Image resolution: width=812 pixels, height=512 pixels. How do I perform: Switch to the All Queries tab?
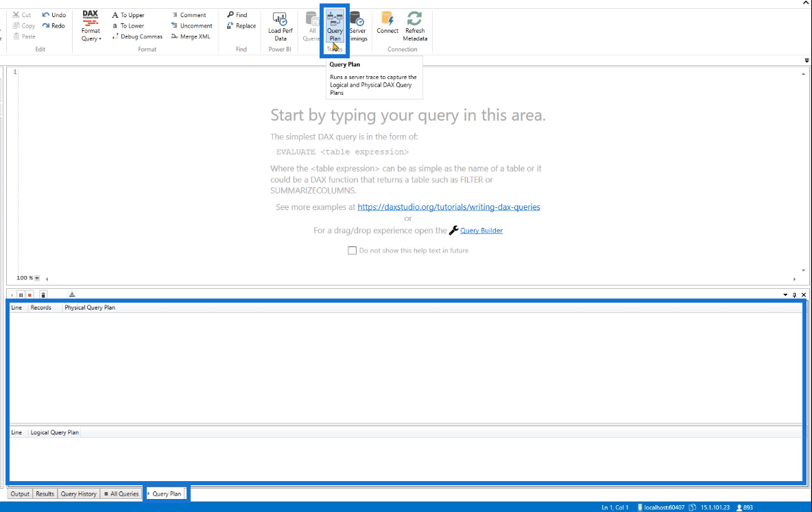121,494
